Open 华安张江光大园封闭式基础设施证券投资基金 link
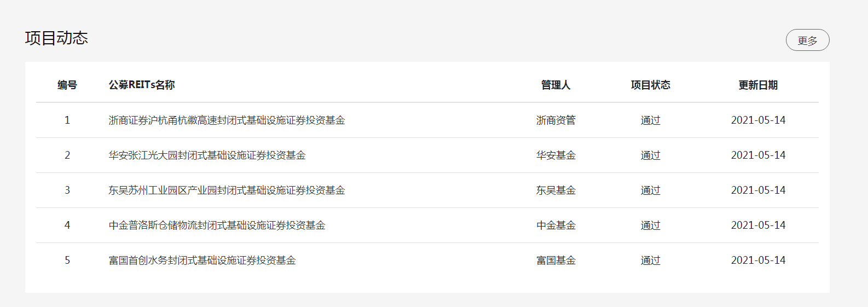Screen dimensions: 868x307 [x=207, y=155]
